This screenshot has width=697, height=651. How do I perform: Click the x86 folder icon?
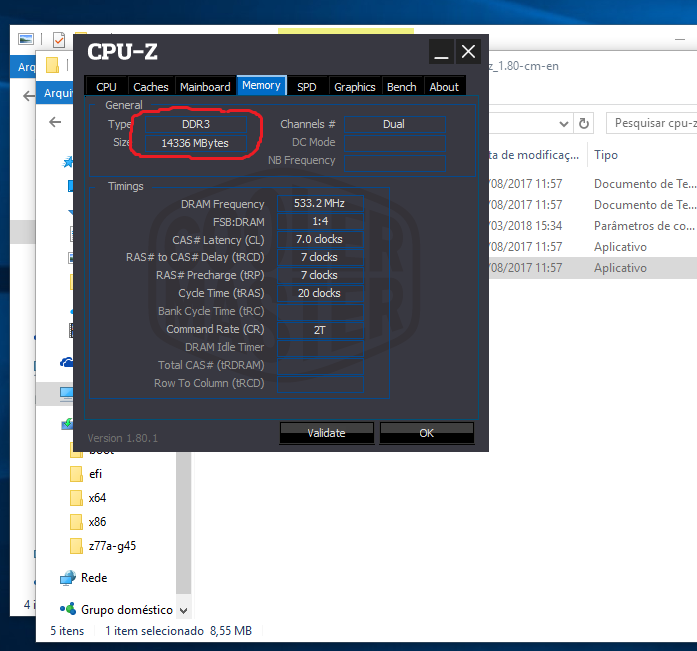coord(76,522)
